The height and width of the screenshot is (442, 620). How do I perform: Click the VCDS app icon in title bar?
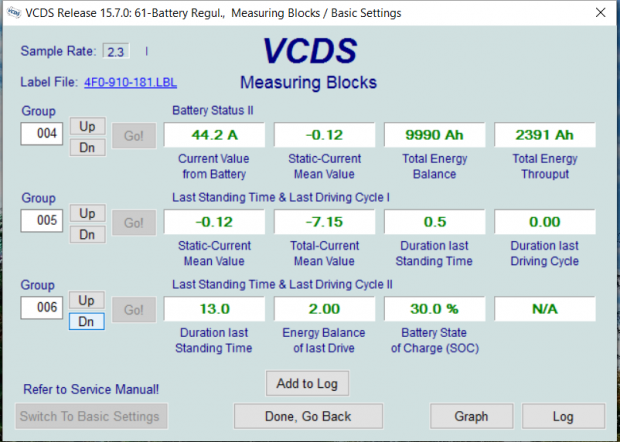click(14, 13)
